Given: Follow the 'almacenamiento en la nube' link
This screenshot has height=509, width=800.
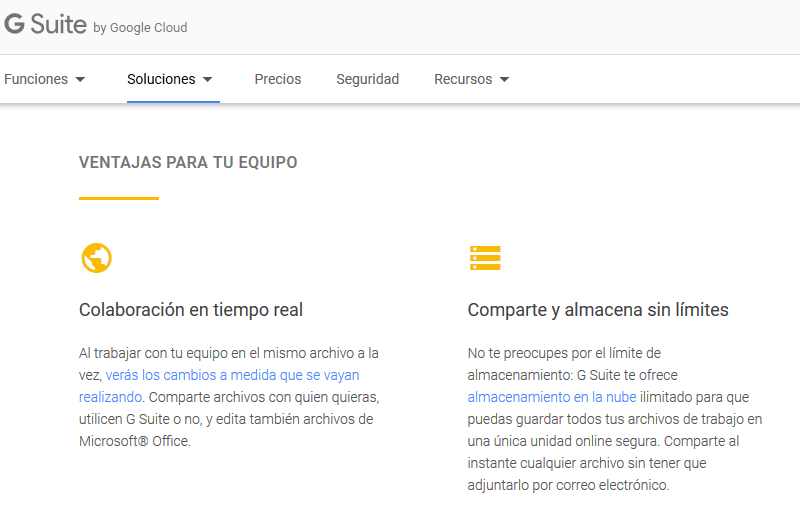Looking at the screenshot, I should [x=552, y=397].
